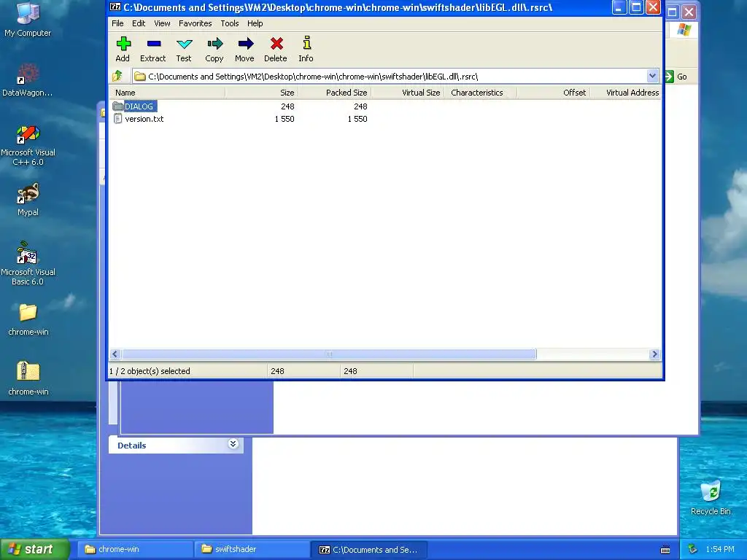Select the DIALOG folder row
Screen dimensions: 747x560
coord(385,106)
